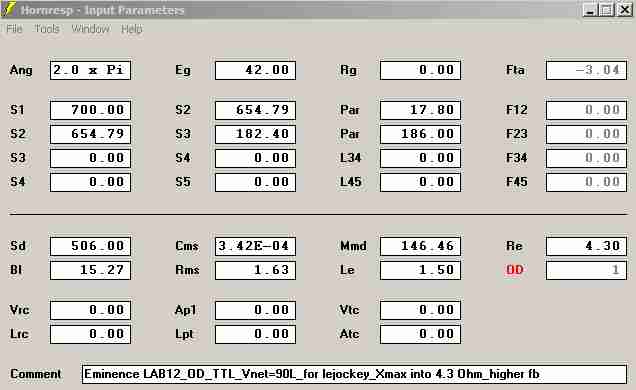Screen dimensions: 636x390
Task: Click the red OD label
Action: 515,270
